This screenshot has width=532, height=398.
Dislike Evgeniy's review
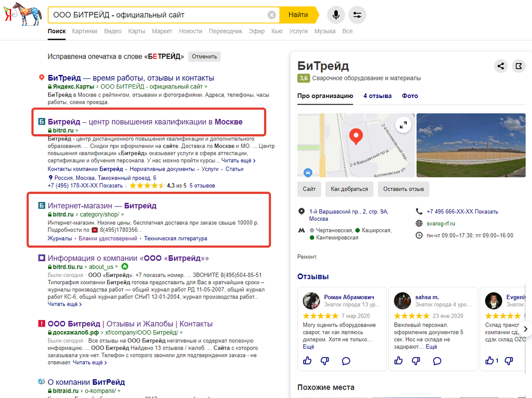coord(510,361)
